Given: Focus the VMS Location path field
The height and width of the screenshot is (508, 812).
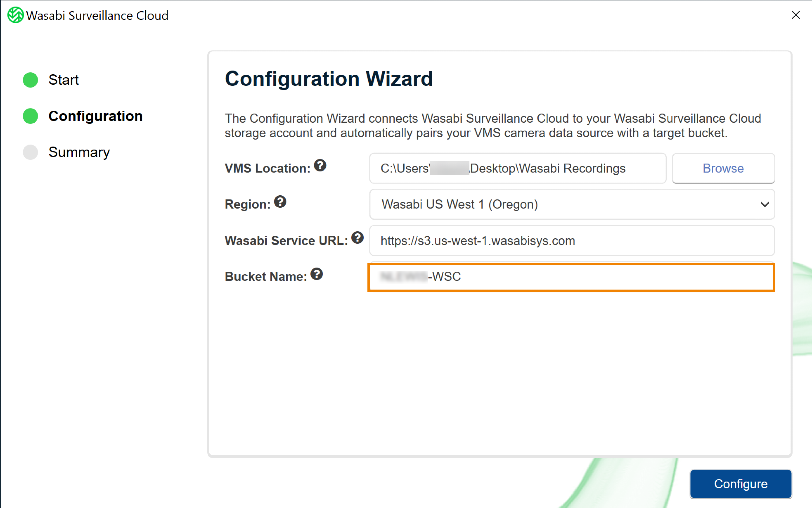Looking at the screenshot, I should [x=518, y=168].
